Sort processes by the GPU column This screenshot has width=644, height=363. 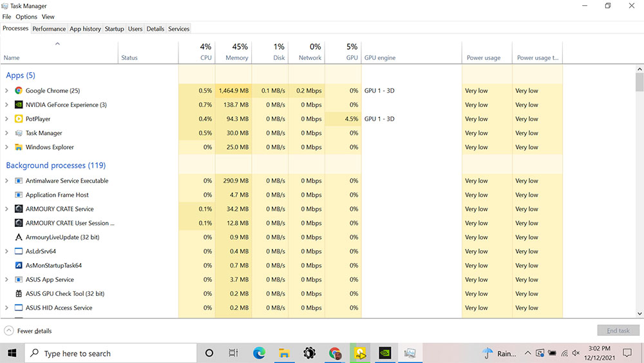click(x=343, y=52)
